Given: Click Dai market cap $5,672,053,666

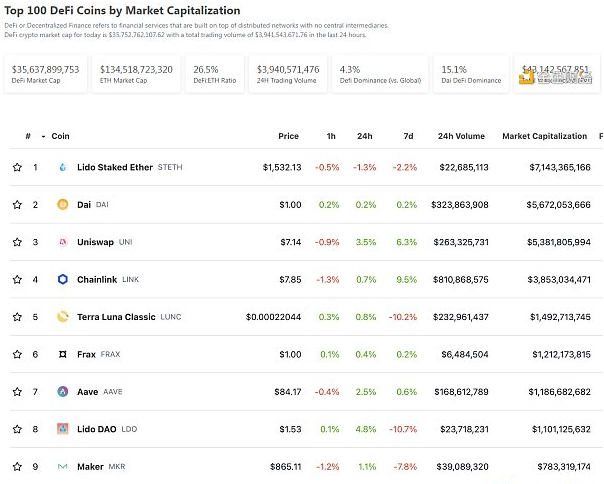Looking at the screenshot, I should click(559, 205).
